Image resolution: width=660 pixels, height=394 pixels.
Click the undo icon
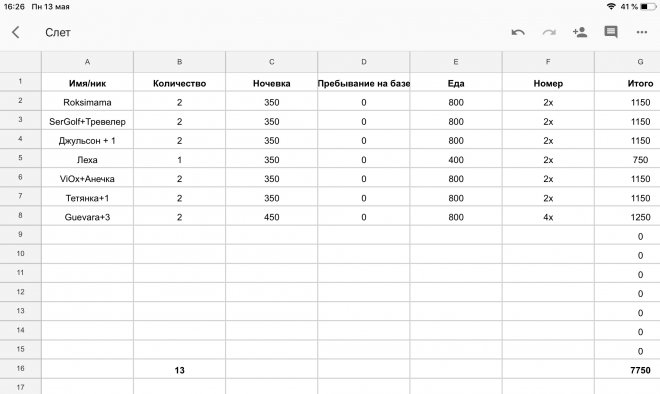coord(518,32)
